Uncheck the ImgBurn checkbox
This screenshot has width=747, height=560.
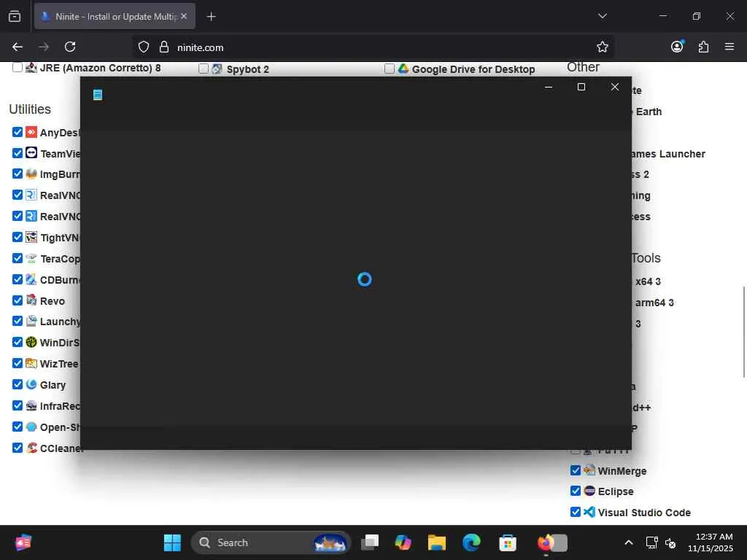[x=18, y=174]
